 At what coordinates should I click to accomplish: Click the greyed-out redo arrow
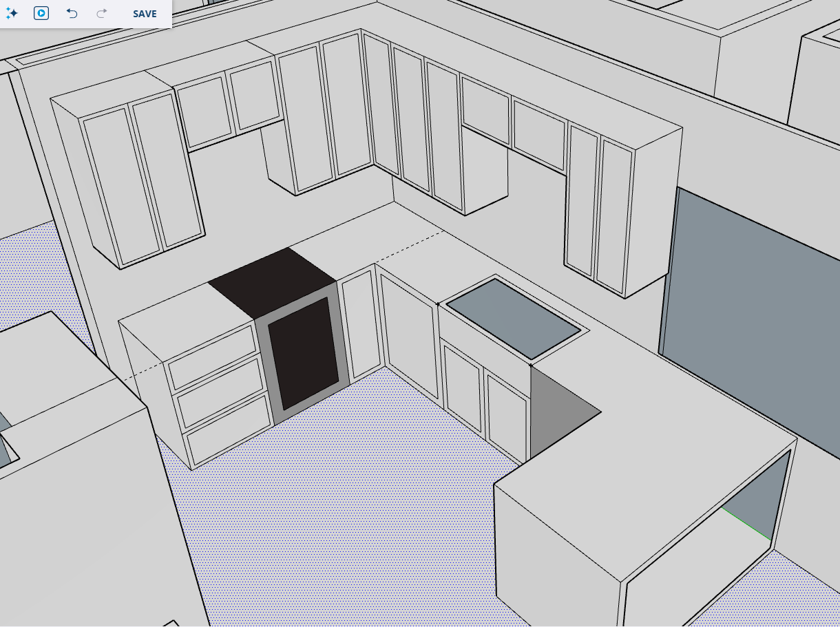102,13
